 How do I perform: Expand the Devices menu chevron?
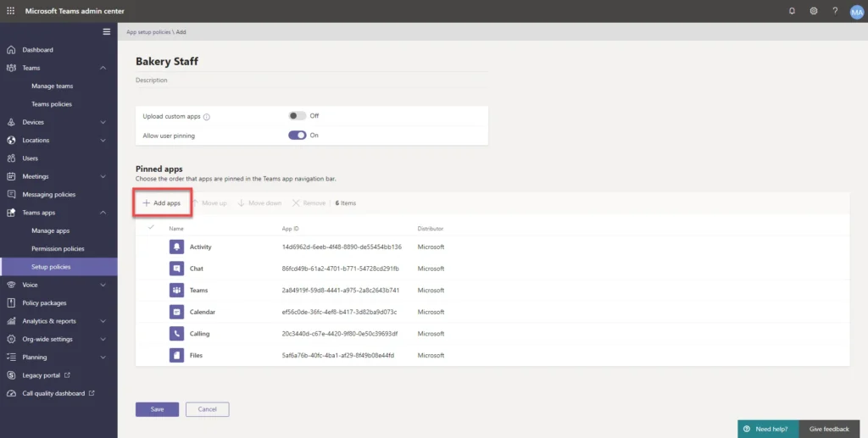tap(103, 122)
